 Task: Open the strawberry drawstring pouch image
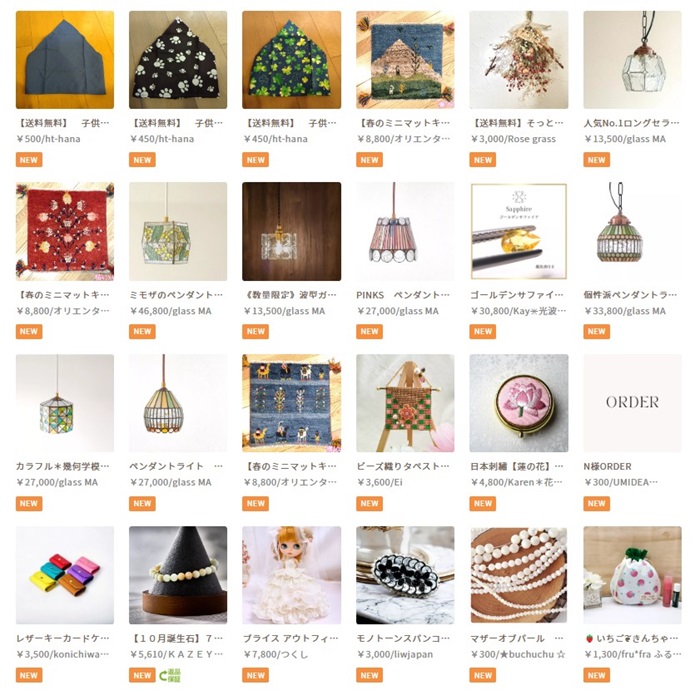click(633, 575)
